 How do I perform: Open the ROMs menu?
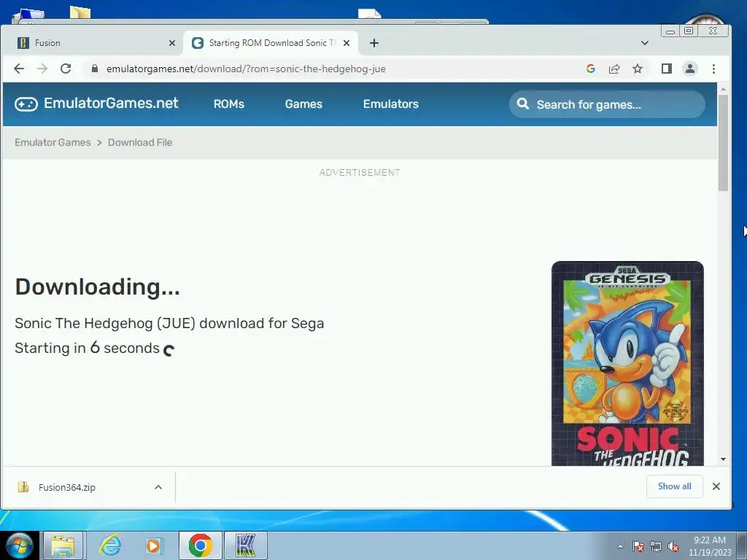pos(228,104)
